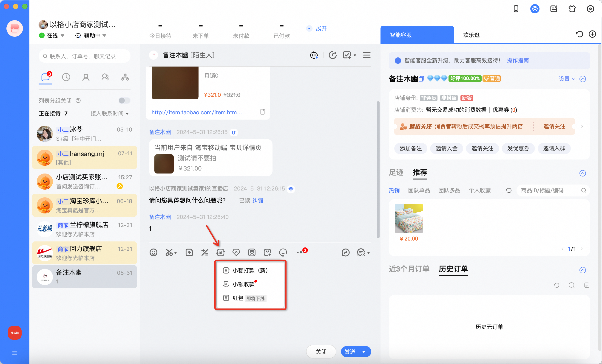
Task: Click the bedding product thumbnail ¥20.00
Action: pyautogui.click(x=409, y=218)
